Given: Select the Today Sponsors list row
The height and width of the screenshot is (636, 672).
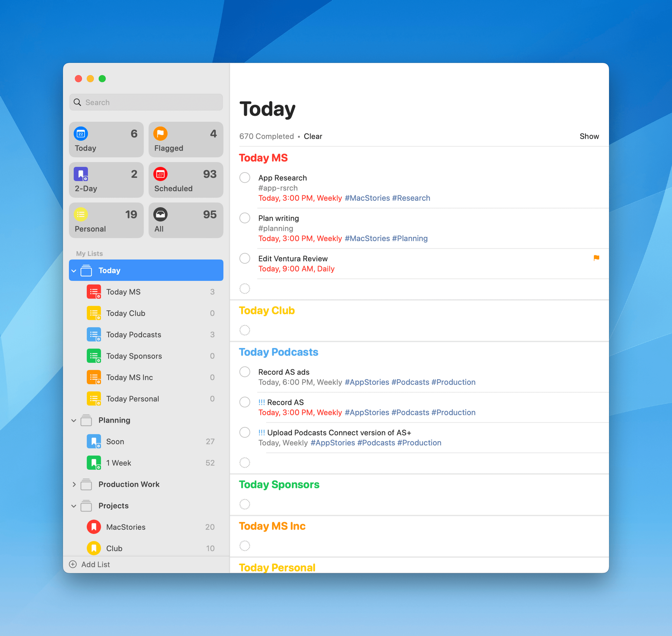Looking at the screenshot, I should coord(146,356).
